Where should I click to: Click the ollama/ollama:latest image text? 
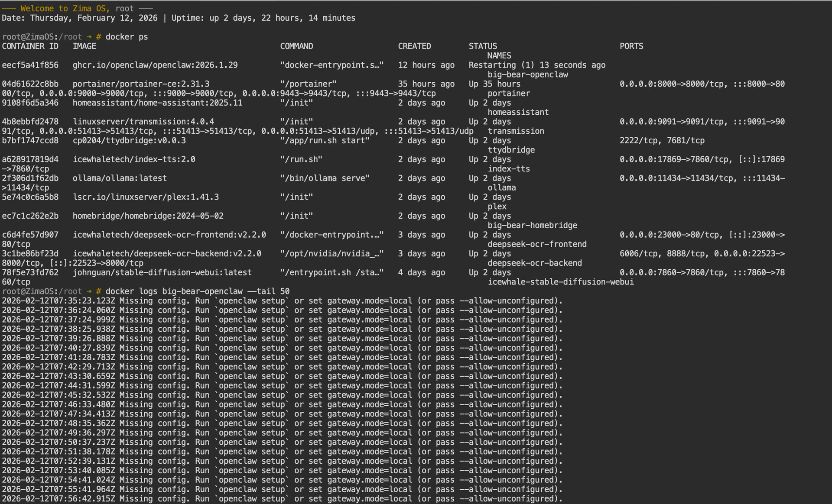(120, 178)
